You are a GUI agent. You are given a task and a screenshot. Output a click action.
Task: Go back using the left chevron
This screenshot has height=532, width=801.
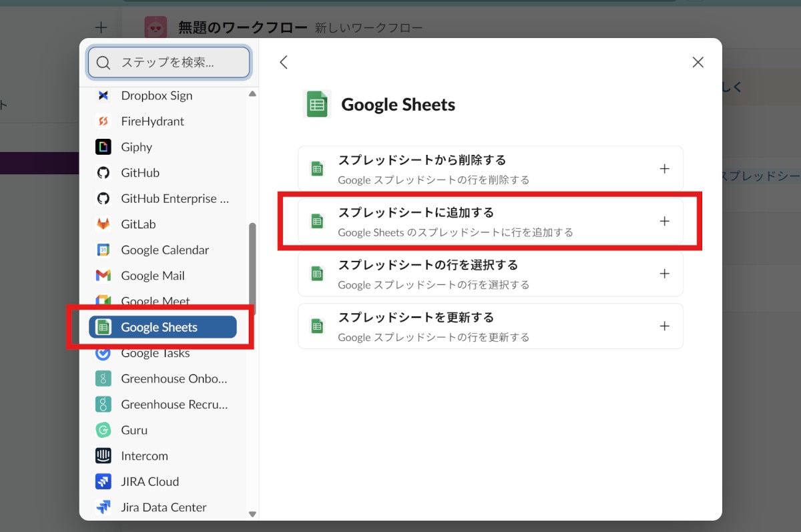tap(284, 62)
